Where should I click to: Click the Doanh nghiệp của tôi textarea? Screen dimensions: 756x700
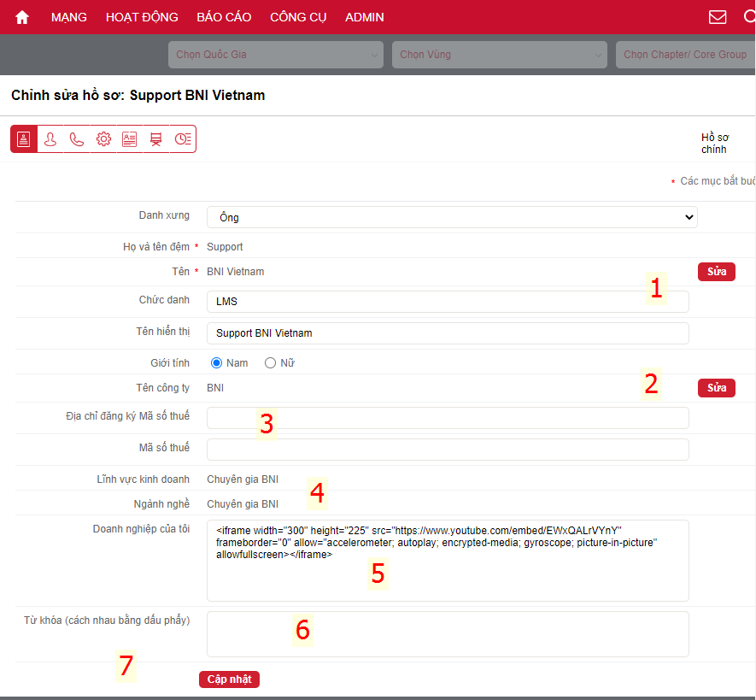click(x=448, y=561)
